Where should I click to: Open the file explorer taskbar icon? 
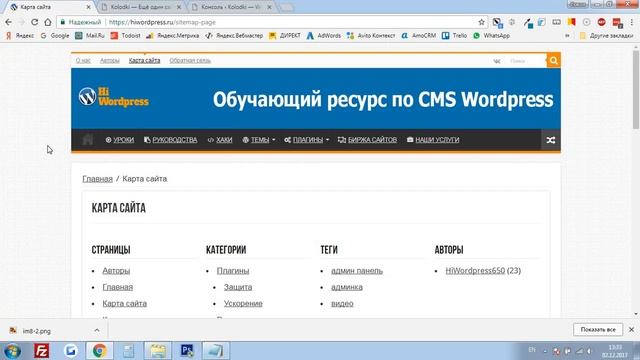[x=158, y=351]
